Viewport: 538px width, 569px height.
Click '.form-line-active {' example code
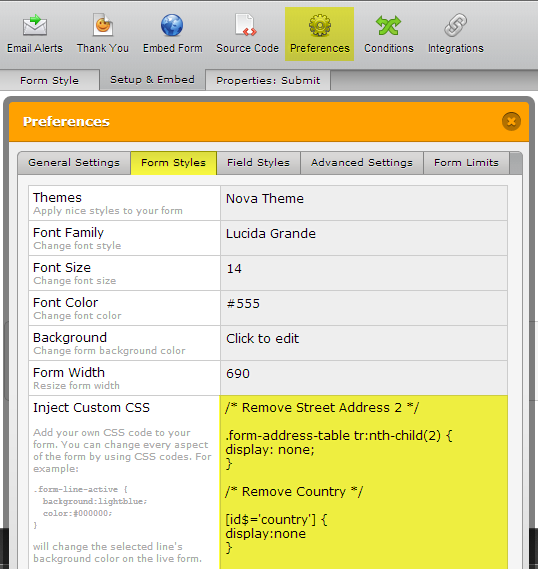pyautogui.click(x=81, y=489)
